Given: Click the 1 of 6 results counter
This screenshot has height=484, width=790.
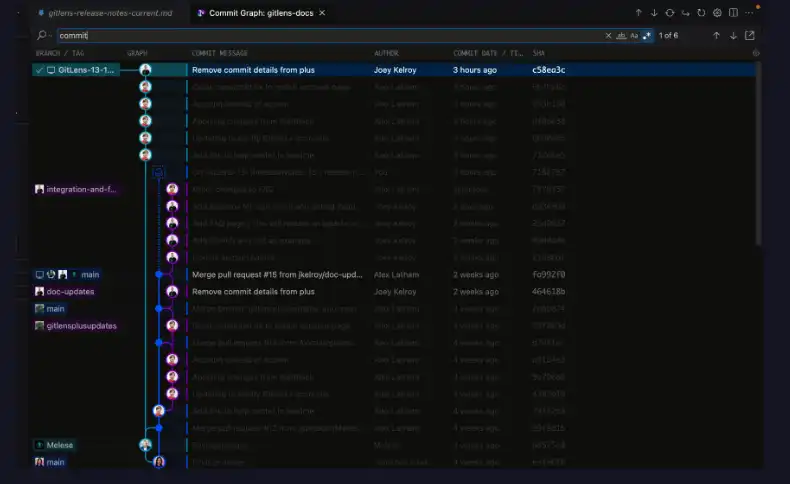Looking at the screenshot, I should pyautogui.click(x=668, y=35).
